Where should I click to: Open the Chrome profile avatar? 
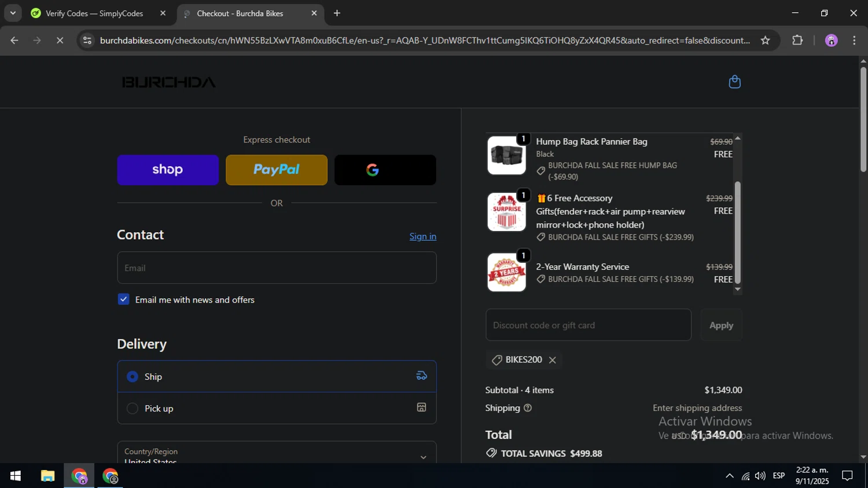831,41
